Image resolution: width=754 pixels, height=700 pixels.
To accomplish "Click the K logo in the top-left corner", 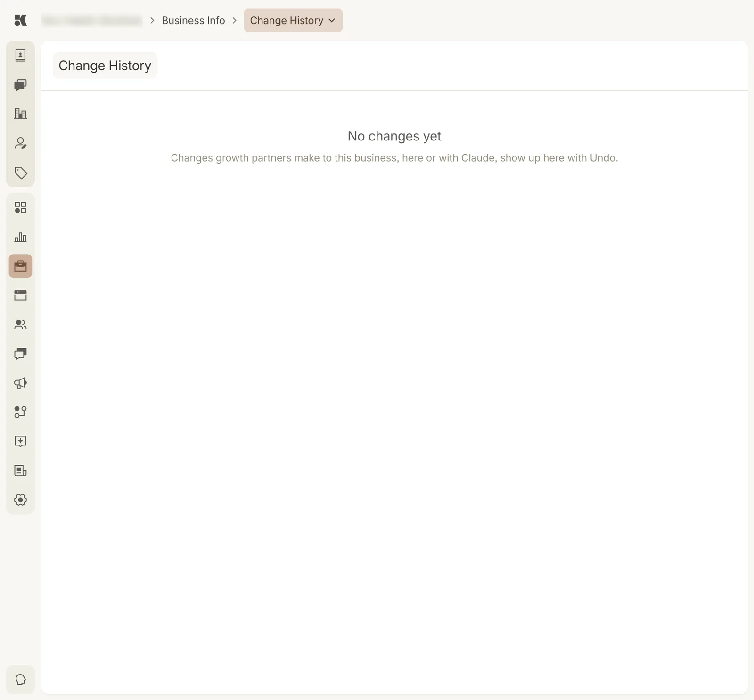I will pos(20,20).
